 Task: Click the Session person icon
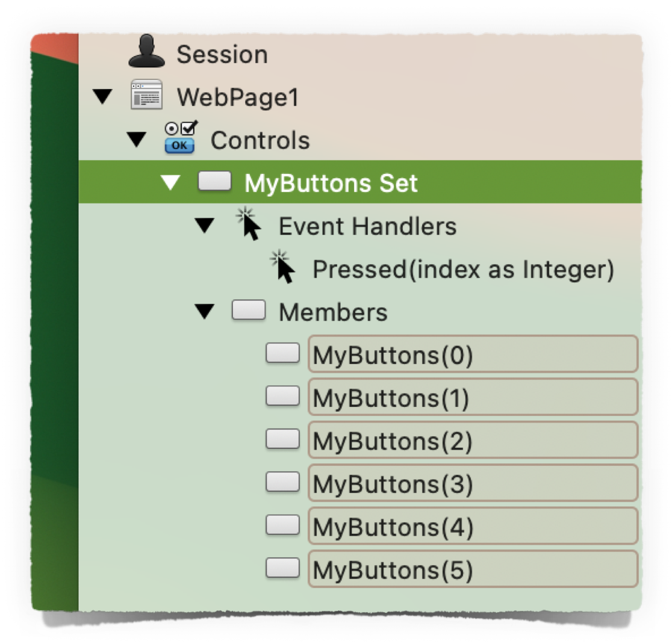tap(146, 53)
